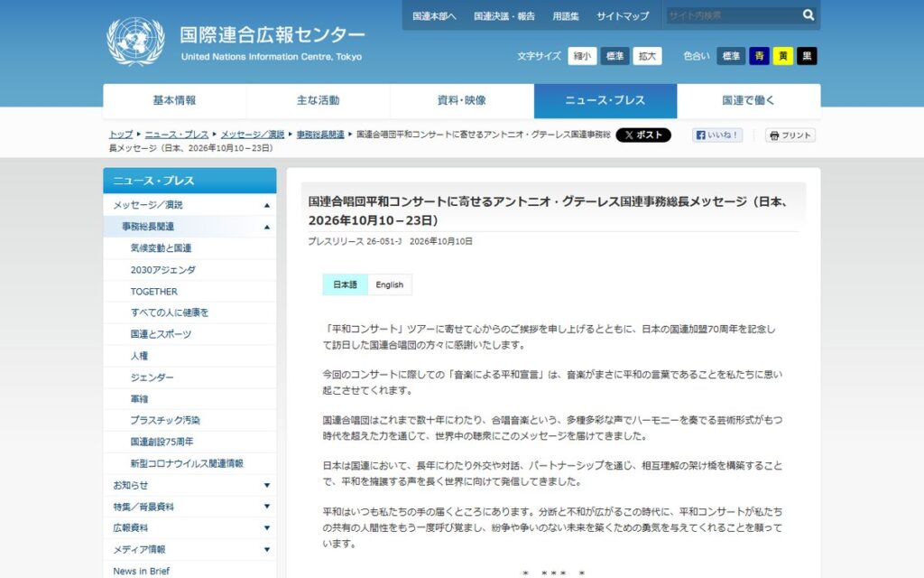Select blue 青 color scheme
The width and height of the screenshot is (924, 578).
759,56
